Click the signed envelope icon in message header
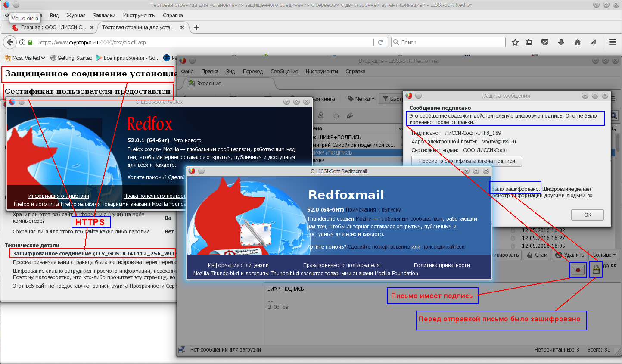The width and height of the screenshot is (622, 364). 578,270
